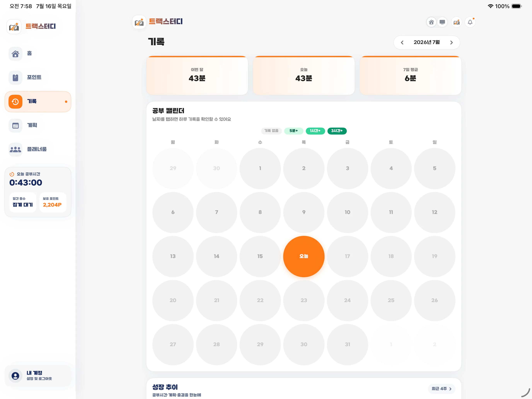The image size is (532, 399).
Task: Click the 5분+ light green legend chip
Action: (293, 131)
